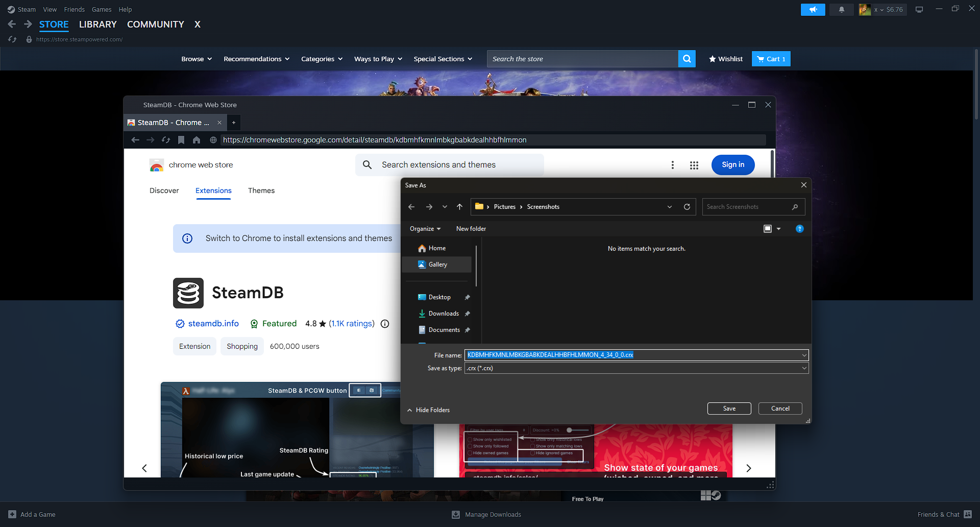The width and height of the screenshot is (980, 527).
Task: Collapse folders with Hide Folders
Action: (x=428, y=410)
